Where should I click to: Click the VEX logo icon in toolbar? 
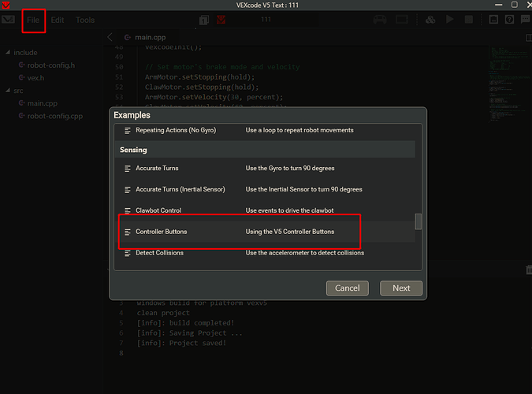click(8, 20)
